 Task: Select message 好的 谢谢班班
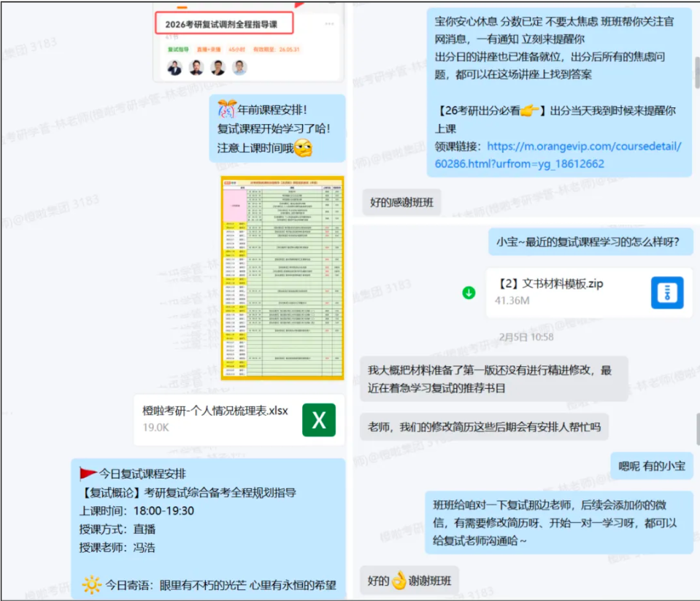tap(409, 581)
